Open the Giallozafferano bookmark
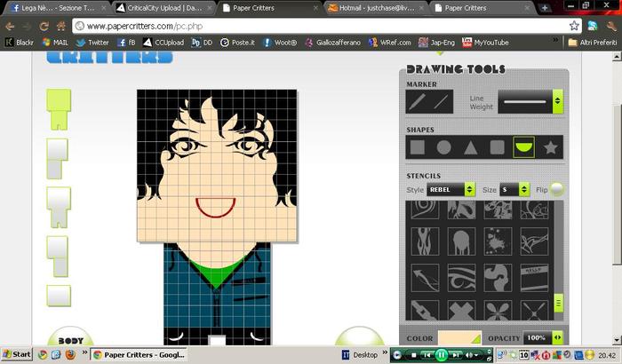622x364 pixels. [x=333, y=43]
